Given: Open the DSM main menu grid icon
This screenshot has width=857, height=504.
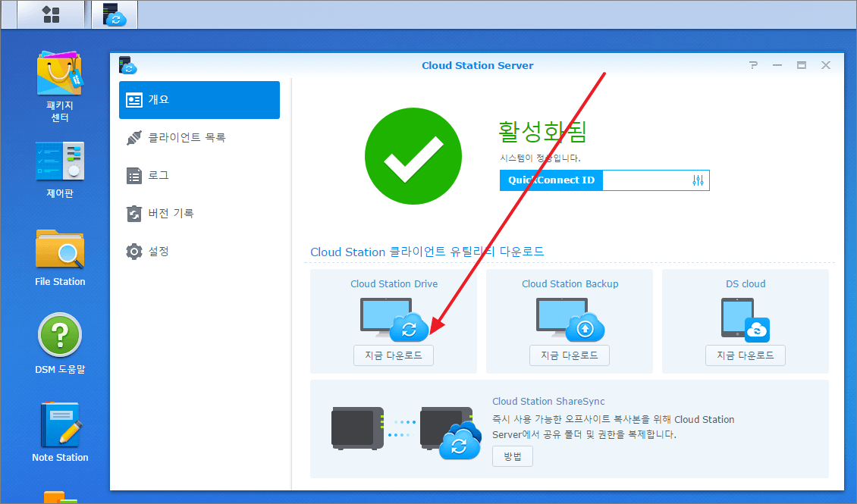Looking at the screenshot, I should (51, 14).
